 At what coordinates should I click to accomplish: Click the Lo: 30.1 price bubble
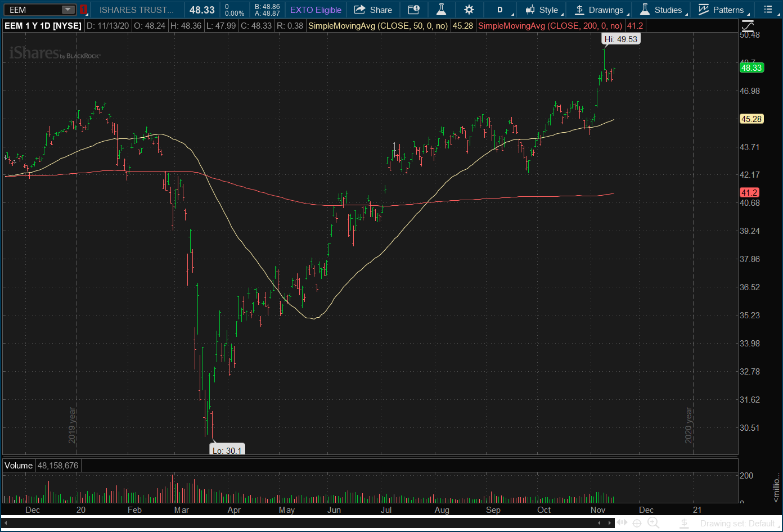click(227, 450)
